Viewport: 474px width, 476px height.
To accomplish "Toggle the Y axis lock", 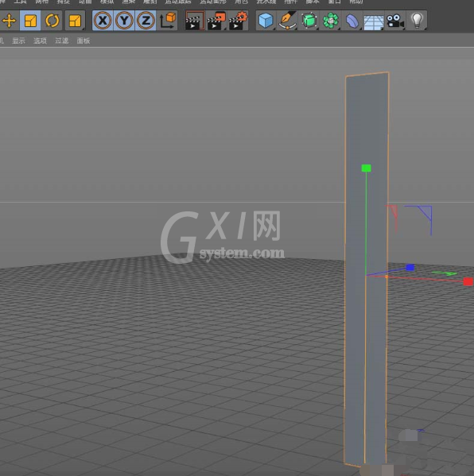I will tap(124, 21).
